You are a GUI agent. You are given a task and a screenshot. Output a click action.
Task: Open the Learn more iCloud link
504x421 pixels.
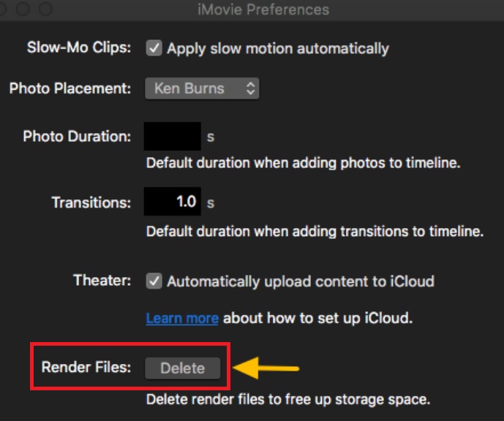[x=182, y=318]
